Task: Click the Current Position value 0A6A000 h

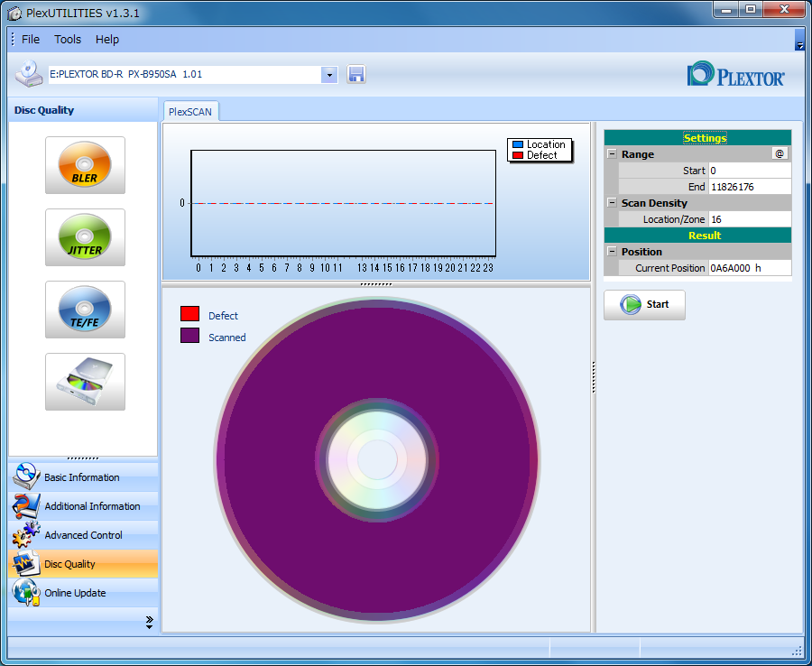Action: click(x=750, y=268)
